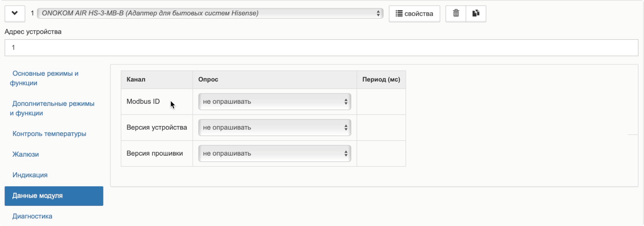Viewport: 644px width, 226px height.
Task: Switch to Дополнительные режимы и функции tab
Action: pyautogui.click(x=53, y=108)
